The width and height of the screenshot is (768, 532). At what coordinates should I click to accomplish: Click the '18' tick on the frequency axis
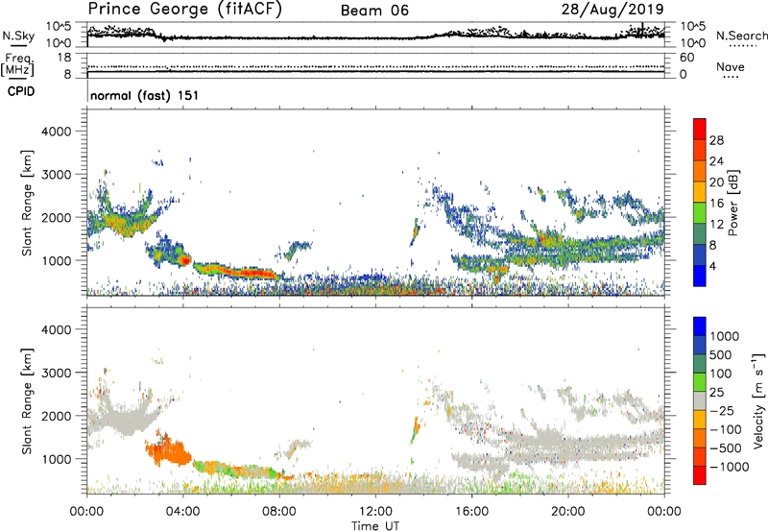click(x=64, y=58)
